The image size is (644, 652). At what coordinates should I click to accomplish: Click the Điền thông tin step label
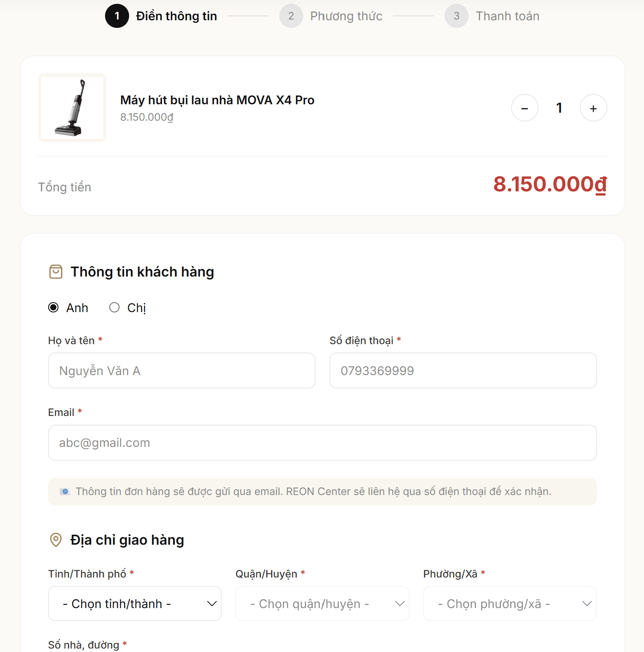pyautogui.click(x=176, y=16)
